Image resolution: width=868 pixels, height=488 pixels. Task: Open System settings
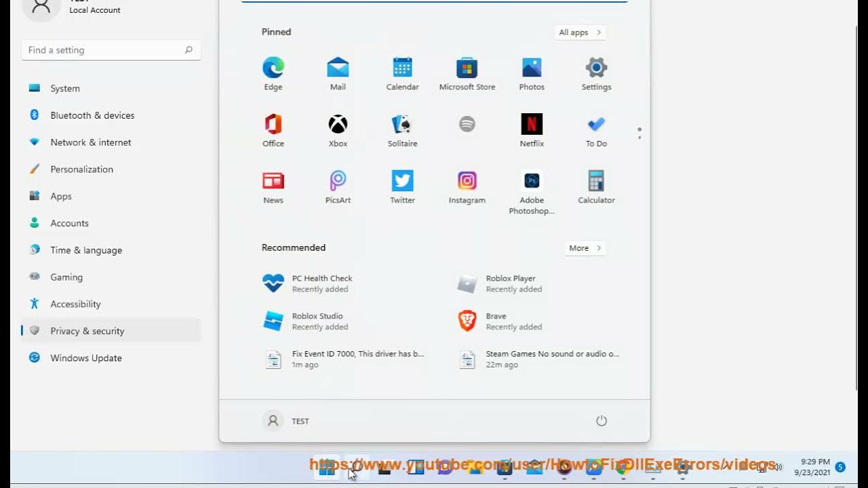(111, 88)
